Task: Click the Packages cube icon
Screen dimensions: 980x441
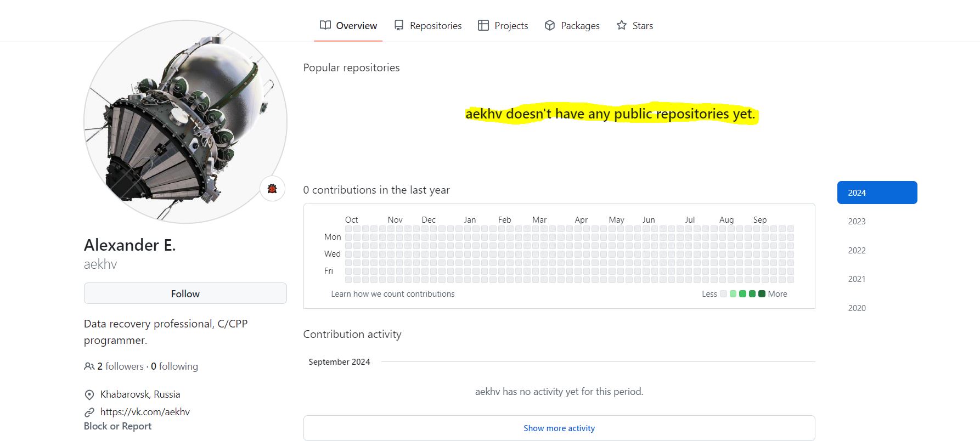Action: [x=550, y=25]
